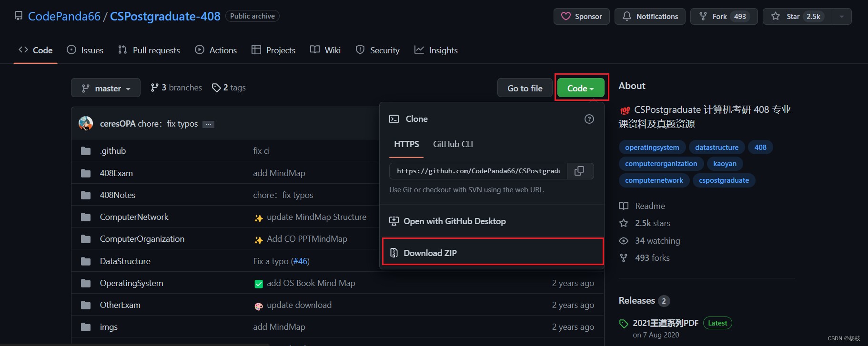Open the fix typos commit message link
This screenshot has width=868, height=346.
click(x=168, y=124)
